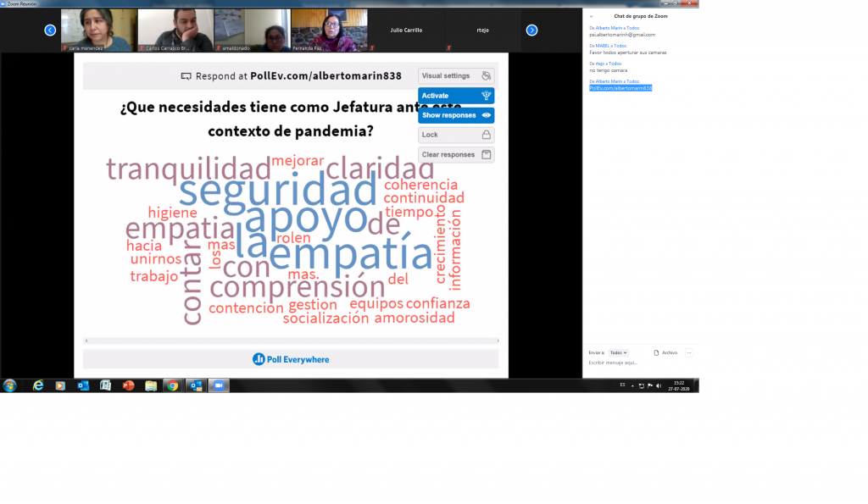868x504 pixels.
Task: Open Google Chrome from the taskbar
Action: point(172,385)
